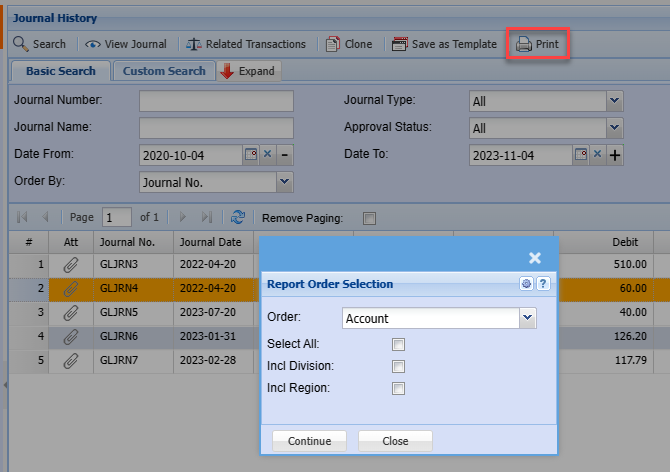
Task: Select journal GLJRN6 cell
Action: (x=133, y=336)
